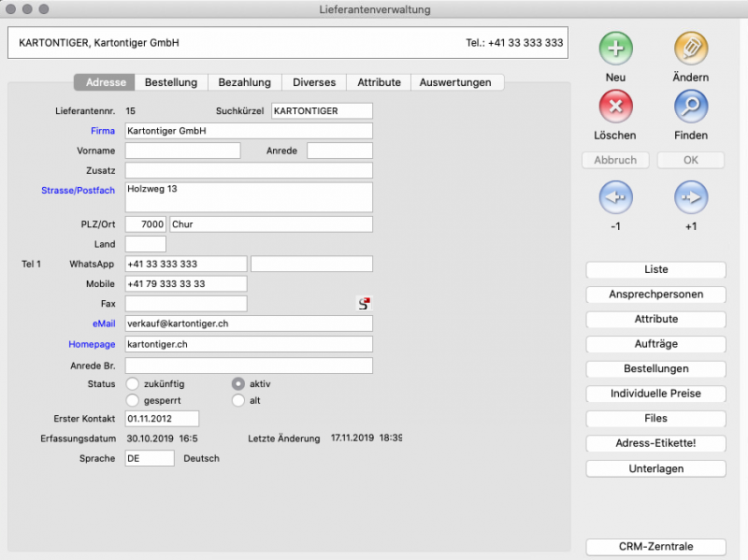Go to next record with +1 arrow

pyautogui.click(x=691, y=197)
